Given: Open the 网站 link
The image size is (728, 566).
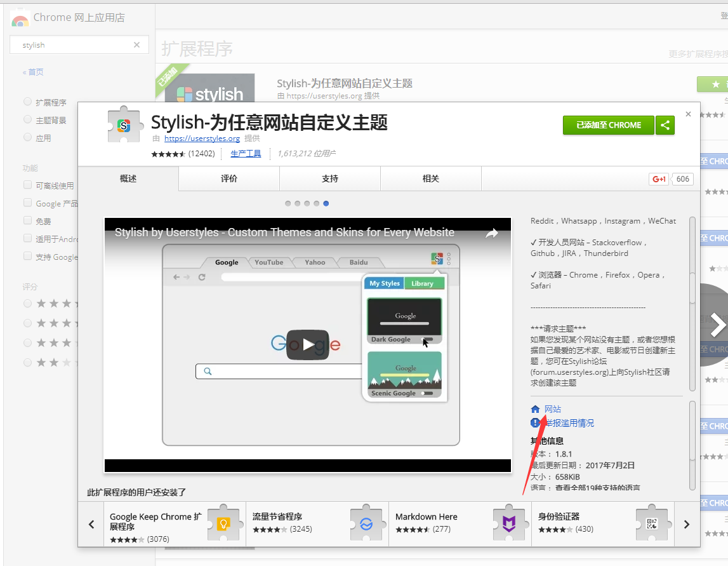Looking at the screenshot, I should 552,409.
